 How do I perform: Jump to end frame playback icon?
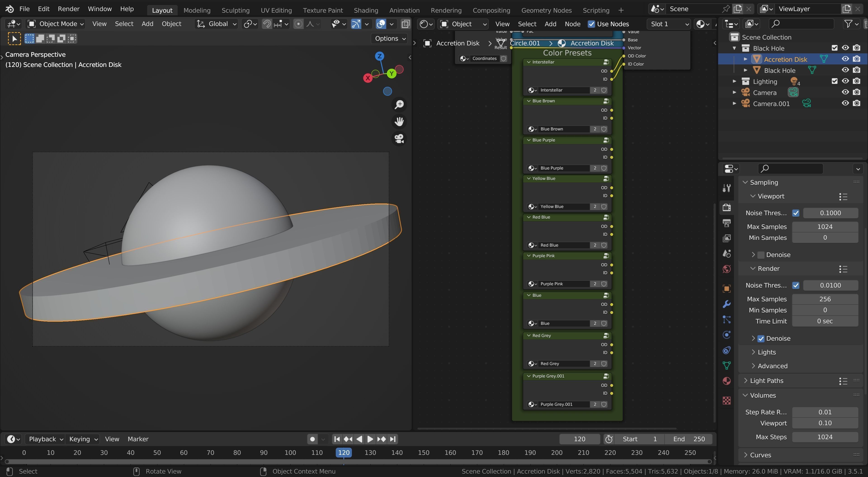[393, 439]
